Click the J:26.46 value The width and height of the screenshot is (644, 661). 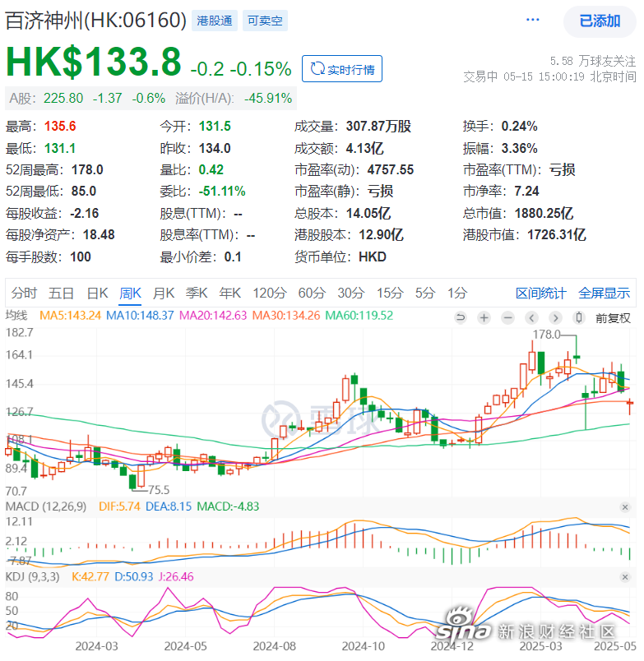click(x=176, y=576)
